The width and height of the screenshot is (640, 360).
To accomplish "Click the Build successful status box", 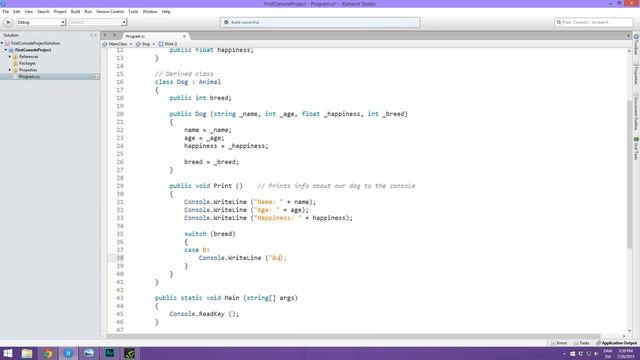I will click(x=320, y=22).
